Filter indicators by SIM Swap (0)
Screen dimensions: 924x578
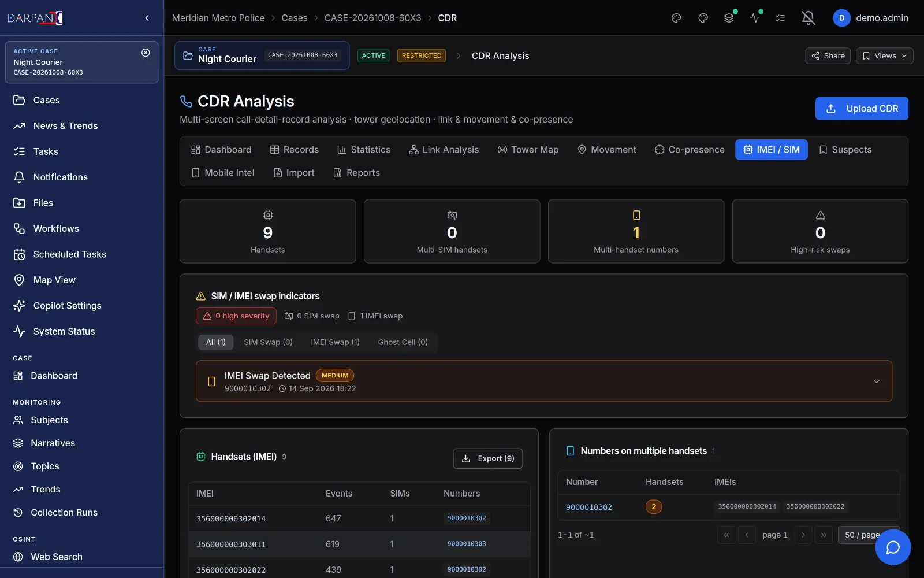268,342
